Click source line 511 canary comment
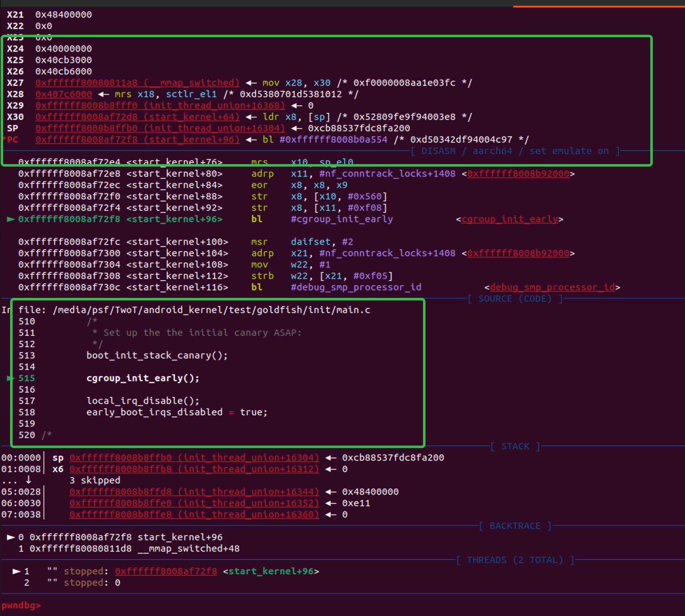The image size is (685, 616). pyautogui.click(x=197, y=333)
